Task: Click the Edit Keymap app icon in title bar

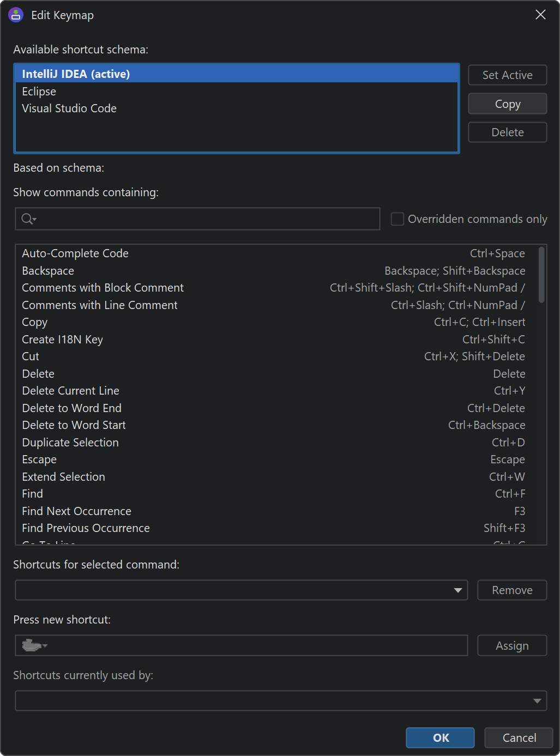Action: click(16, 15)
